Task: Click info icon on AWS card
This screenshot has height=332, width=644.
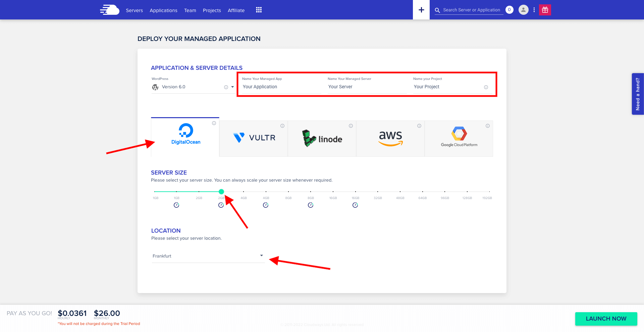Action: [x=419, y=126]
